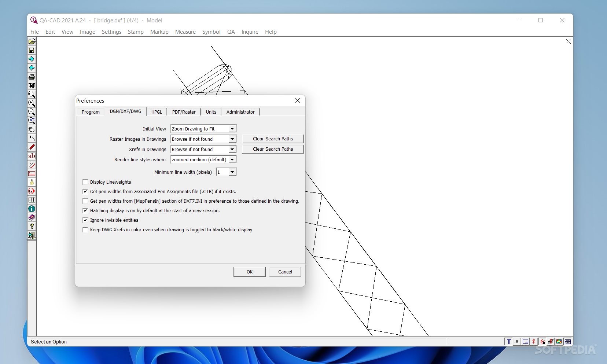Switch to the PDF/Raster tab

point(184,112)
